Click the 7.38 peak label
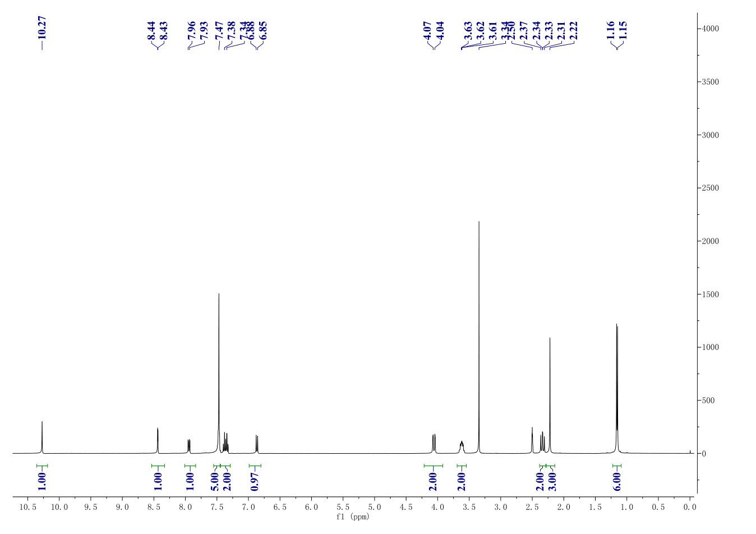 pyautogui.click(x=231, y=30)
